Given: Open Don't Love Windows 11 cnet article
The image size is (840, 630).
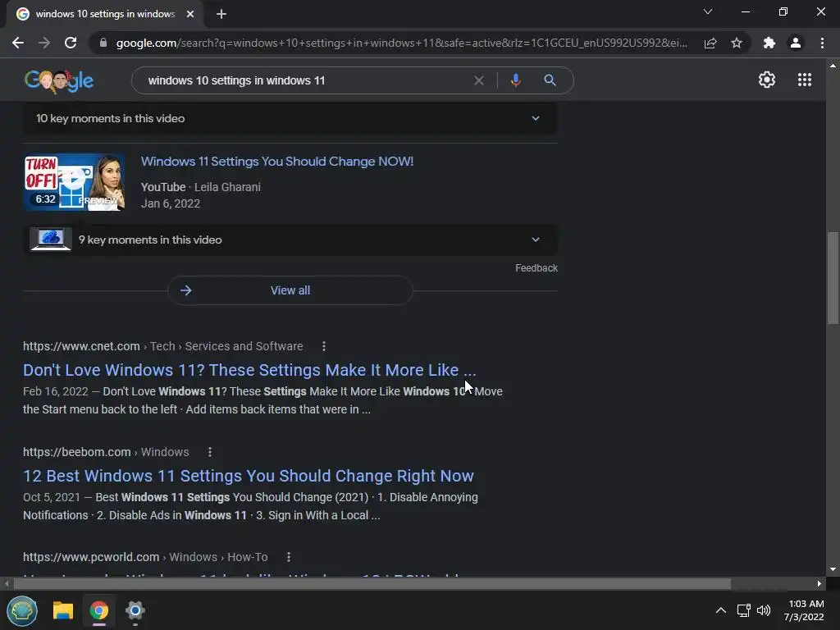Looking at the screenshot, I should click(249, 370).
